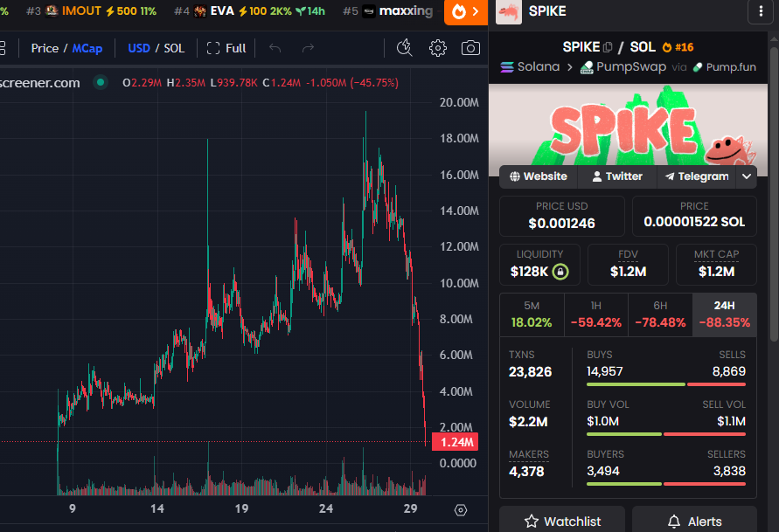The height and width of the screenshot is (532, 779).
Task: Click the MKT CAP $1.2M value
Action: tap(716, 272)
